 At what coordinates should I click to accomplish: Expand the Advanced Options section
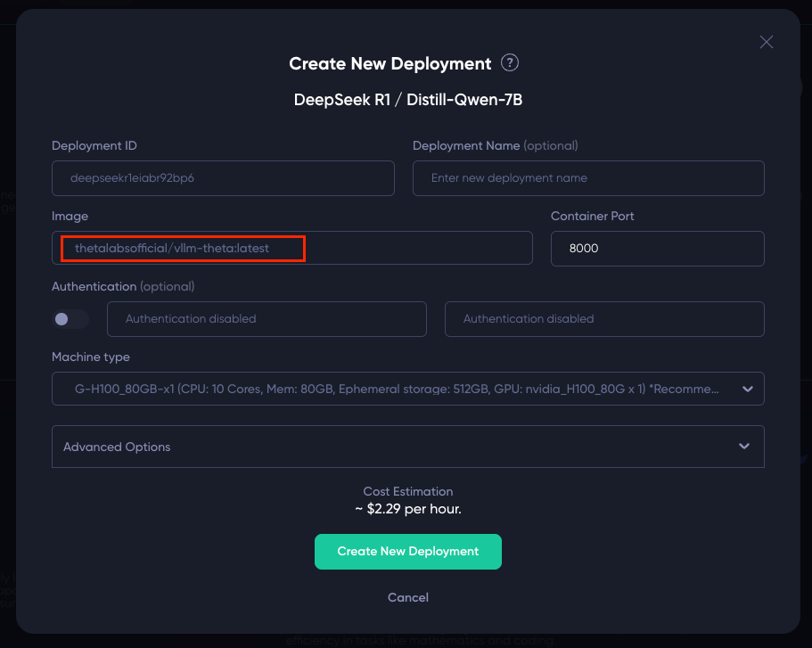[408, 447]
